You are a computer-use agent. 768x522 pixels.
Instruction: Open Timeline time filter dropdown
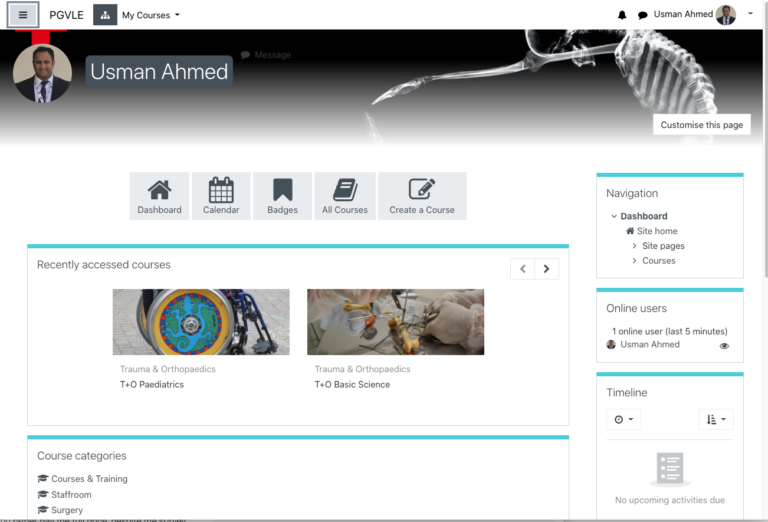pos(624,419)
